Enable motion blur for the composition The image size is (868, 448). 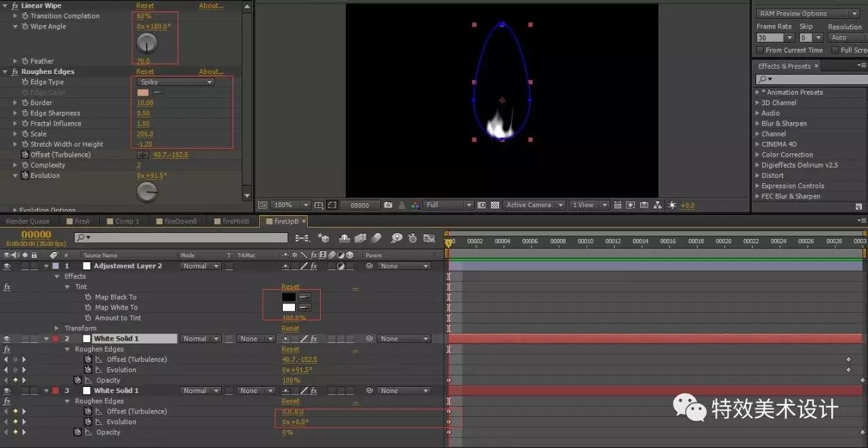(x=376, y=238)
